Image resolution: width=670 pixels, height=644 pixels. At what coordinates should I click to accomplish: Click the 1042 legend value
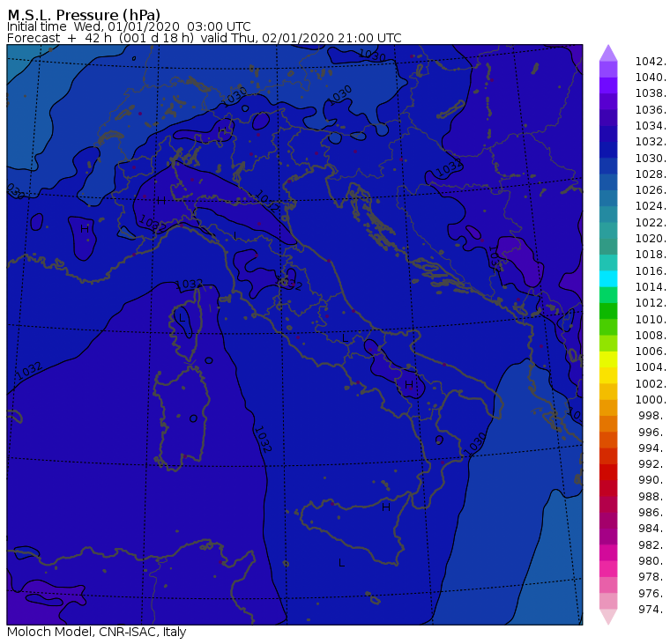pyautogui.click(x=651, y=62)
